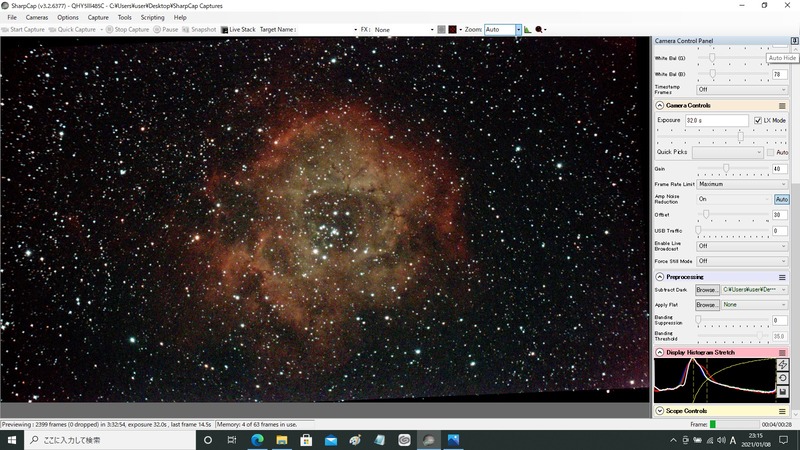The width and height of the screenshot is (800, 450).
Task: Click Browse for Subtract Dark
Action: tap(707, 290)
